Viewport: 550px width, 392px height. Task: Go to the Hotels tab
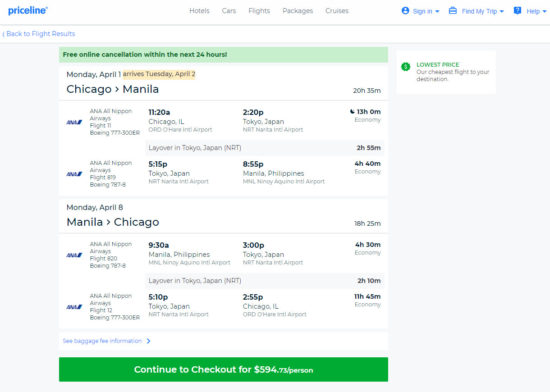(x=199, y=11)
